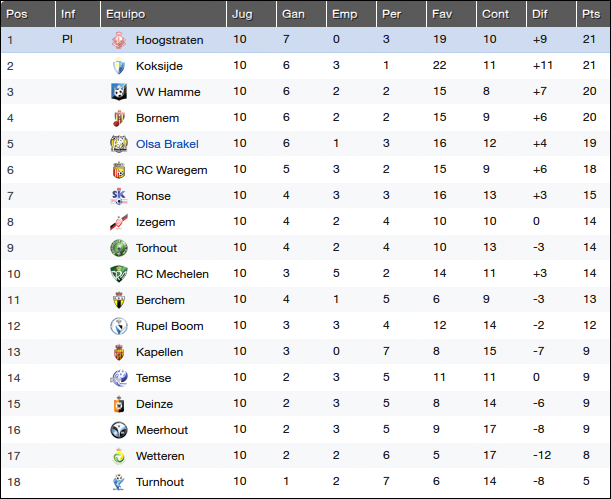611x499 pixels.
Task: Click the Olsa Brakel team crest
Action: point(119,144)
